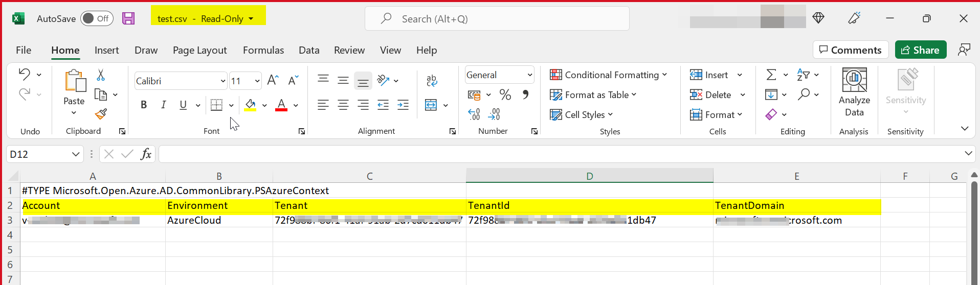Click the Insert Function fx icon
This screenshot has width=980, height=285.
tap(146, 154)
